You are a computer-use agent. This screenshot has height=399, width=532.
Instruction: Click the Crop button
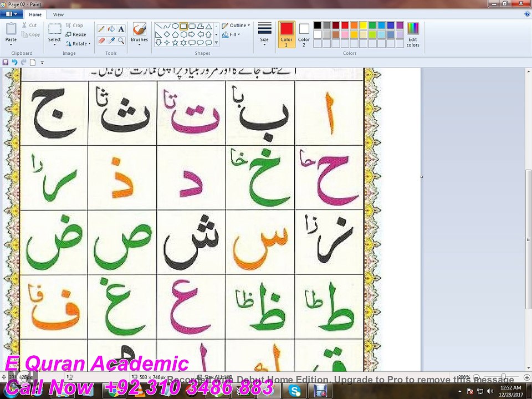click(75, 25)
